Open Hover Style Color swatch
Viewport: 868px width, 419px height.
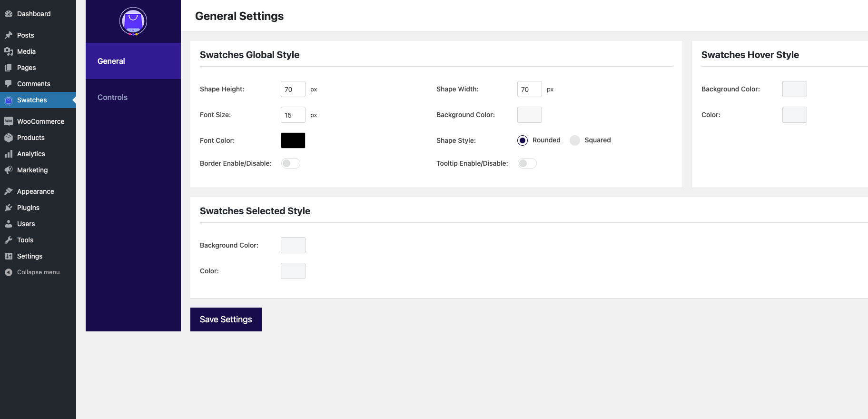[x=795, y=115]
